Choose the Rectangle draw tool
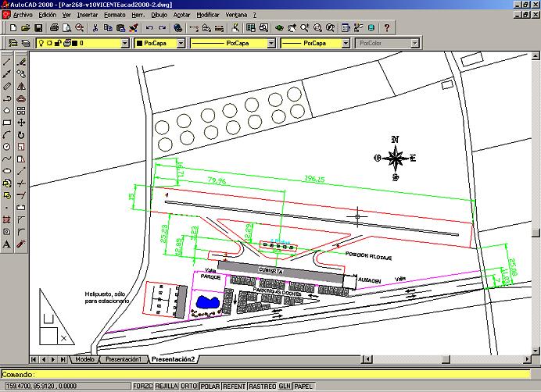541x392 pixels. click(7, 123)
